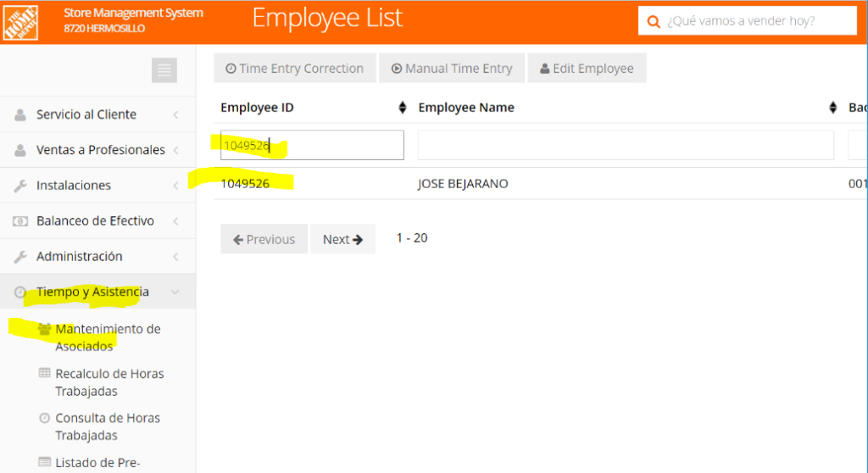Click the Employee List heading

[x=328, y=18]
